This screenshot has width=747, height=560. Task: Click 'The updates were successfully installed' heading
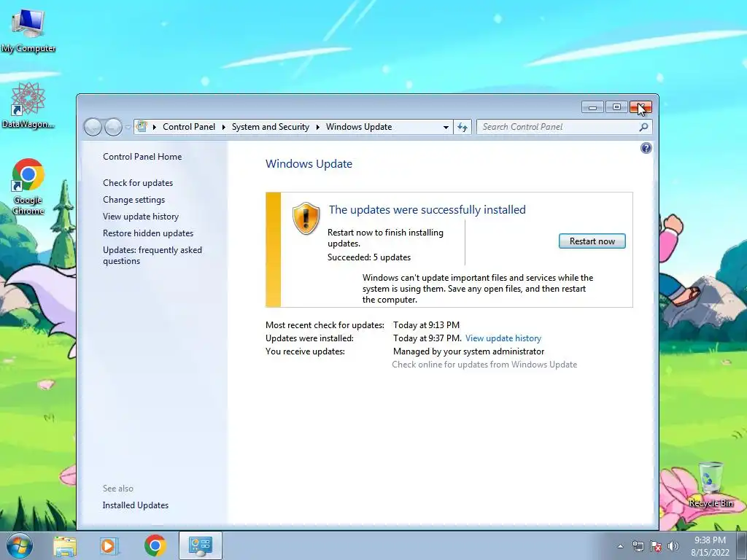point(427,209)
